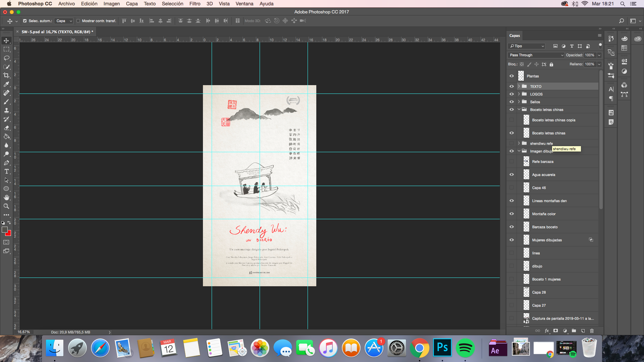The height and width of the screenshot is (362, 644).
Task: Select the Healing Brush tool
Action: point(6,93)
